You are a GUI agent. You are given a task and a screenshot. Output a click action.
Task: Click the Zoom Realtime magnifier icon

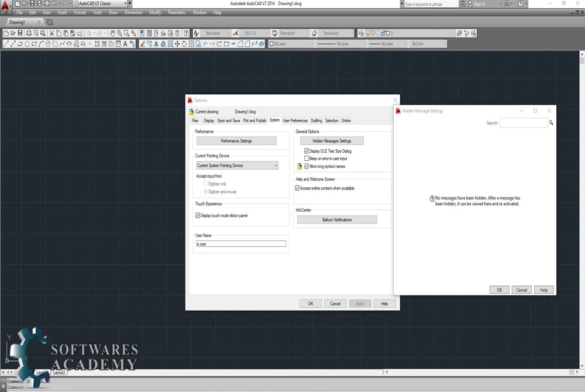point(119,33)
